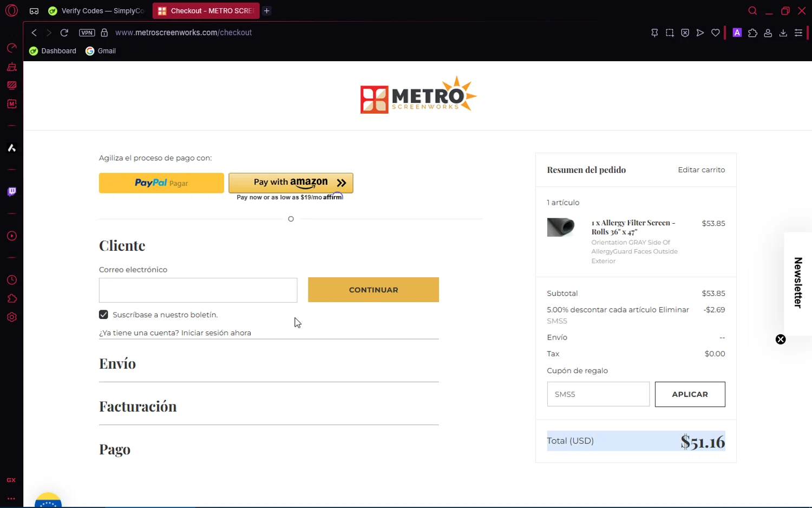Open Settings gear icon in sidebar

[11, 317]
